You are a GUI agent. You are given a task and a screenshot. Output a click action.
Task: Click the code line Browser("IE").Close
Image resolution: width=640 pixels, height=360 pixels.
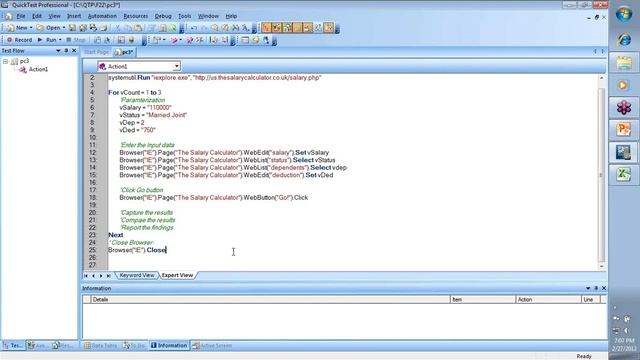[x=137, y=250]
